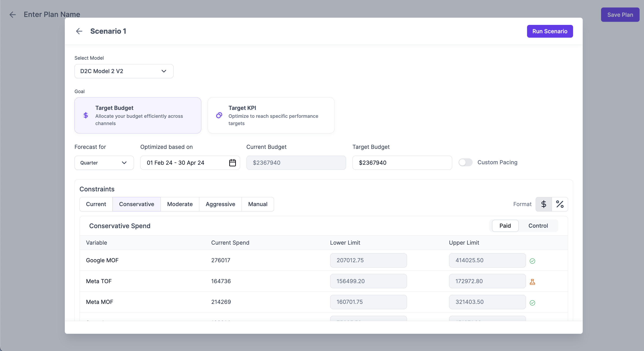644x351 pixels.
Task: Switch to the Moderate constraints tab
Action: coord(180,204)
